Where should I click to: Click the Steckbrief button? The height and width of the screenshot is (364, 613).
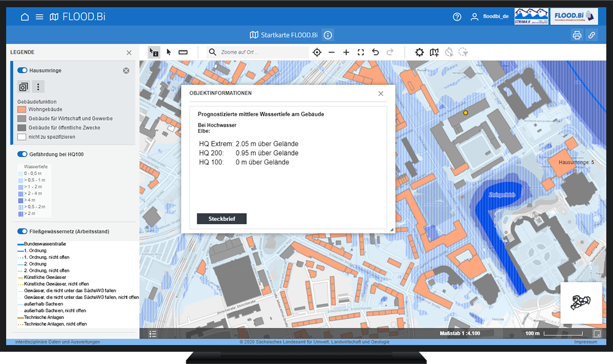222,219
